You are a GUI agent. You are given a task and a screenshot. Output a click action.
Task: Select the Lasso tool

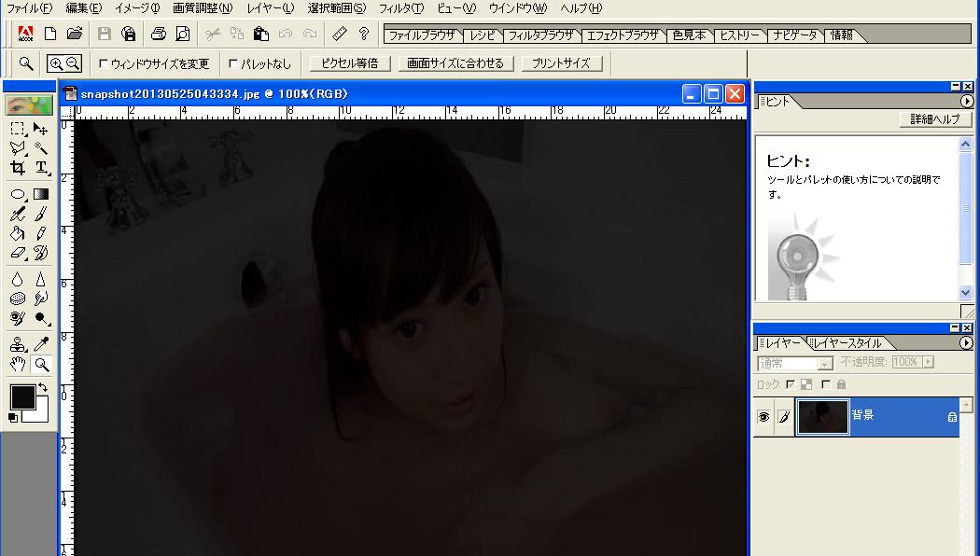pyautogui.click(x=18, y=148)
